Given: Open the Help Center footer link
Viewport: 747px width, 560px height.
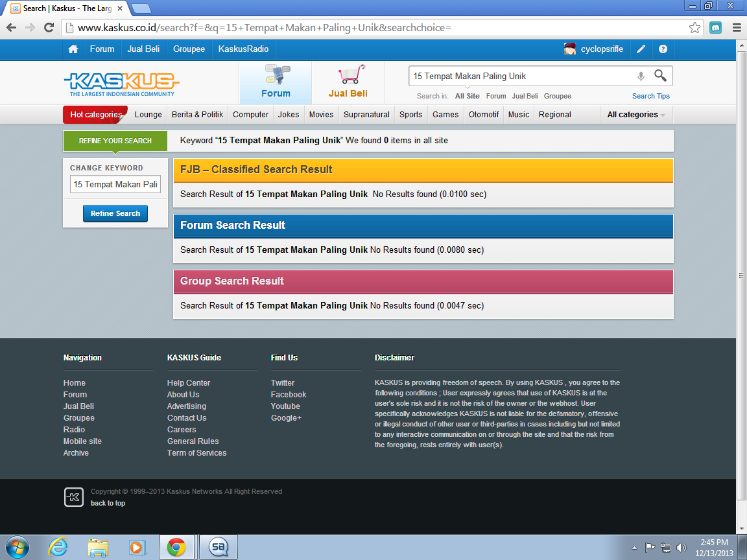Looking at the screenshot, I should point(188,383).
